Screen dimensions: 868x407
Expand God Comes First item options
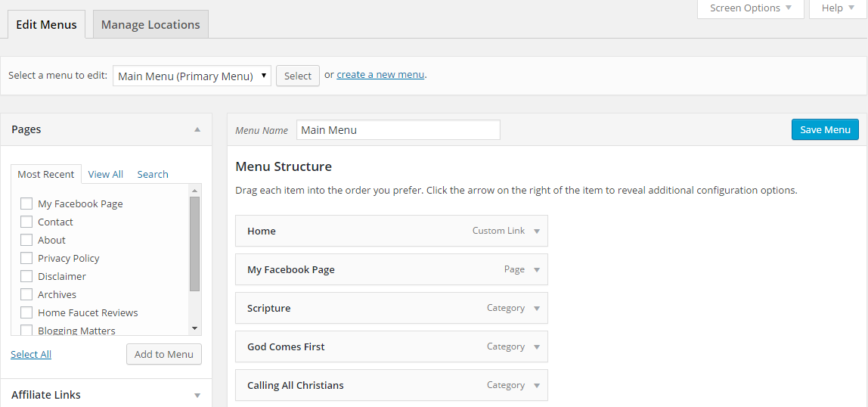coord(537,347)
